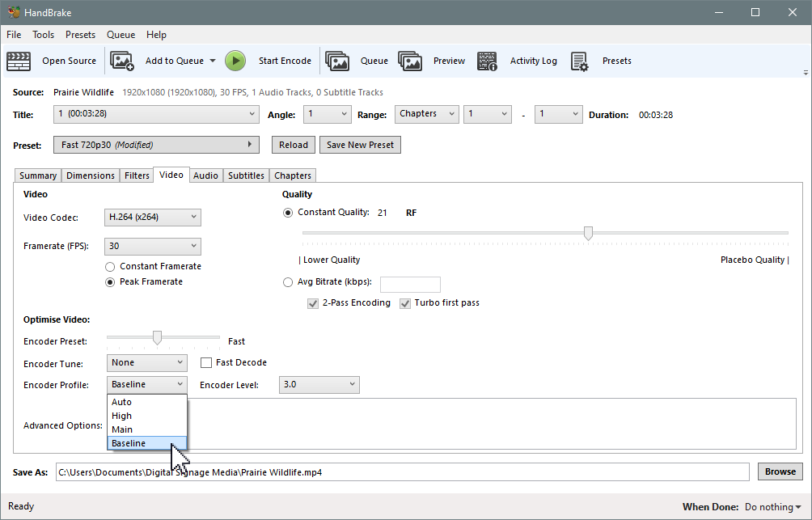Screen dimensions: 812x520
Task: Open the Angle dropdown
Action: click(x=328, y=114)
